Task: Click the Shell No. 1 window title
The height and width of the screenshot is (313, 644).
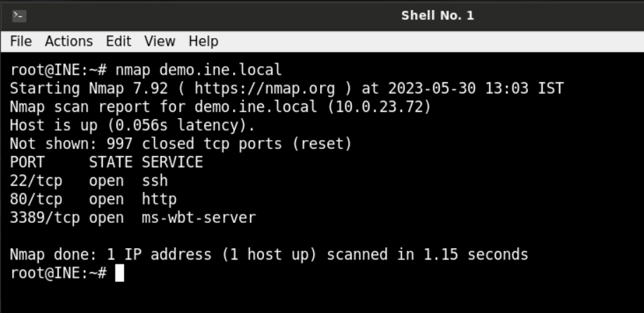Action: tap(437, 16)
